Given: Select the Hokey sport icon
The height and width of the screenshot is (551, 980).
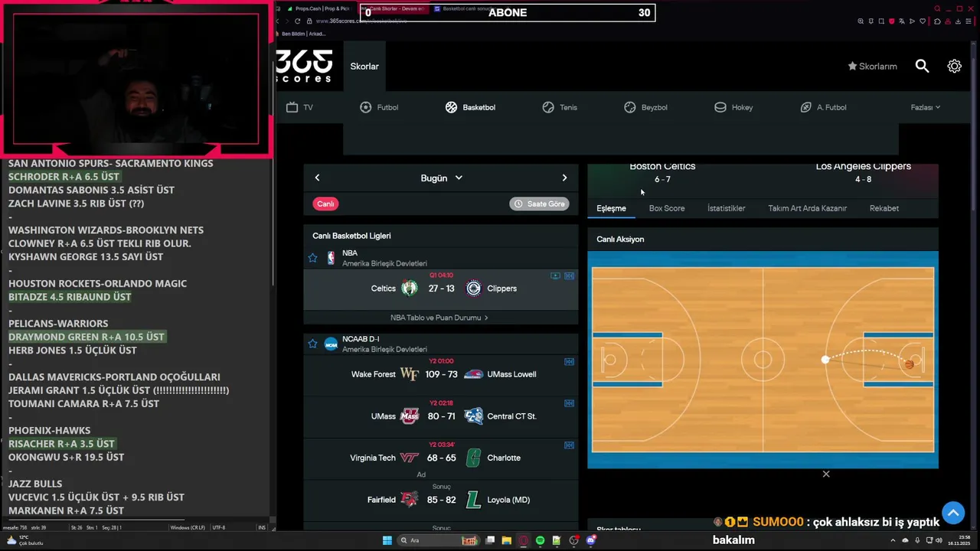Looking at the screenshot, I should (x=720, y=107).
